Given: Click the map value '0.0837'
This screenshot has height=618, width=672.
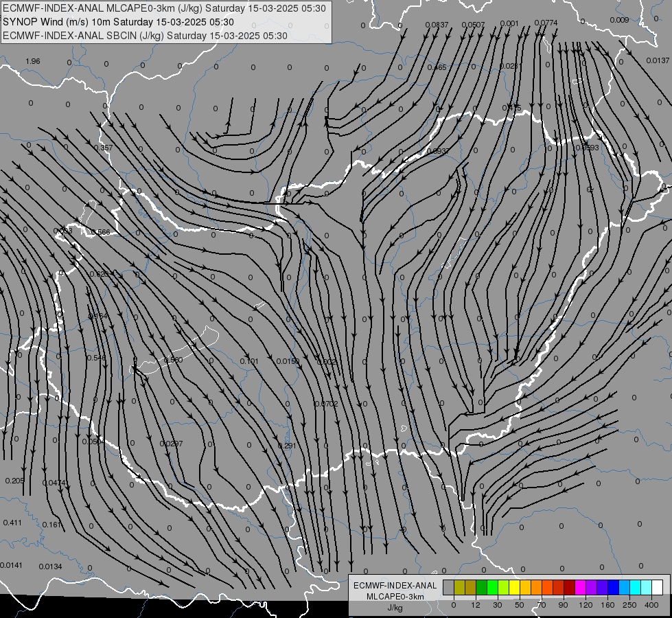Looking at the screenshot, I should tap(437, 25).
